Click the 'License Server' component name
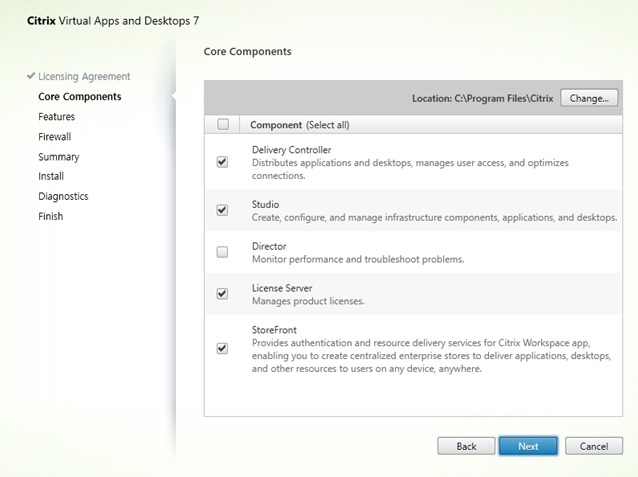The width and height of the screenshot is (638, 477). pos(282,288)
